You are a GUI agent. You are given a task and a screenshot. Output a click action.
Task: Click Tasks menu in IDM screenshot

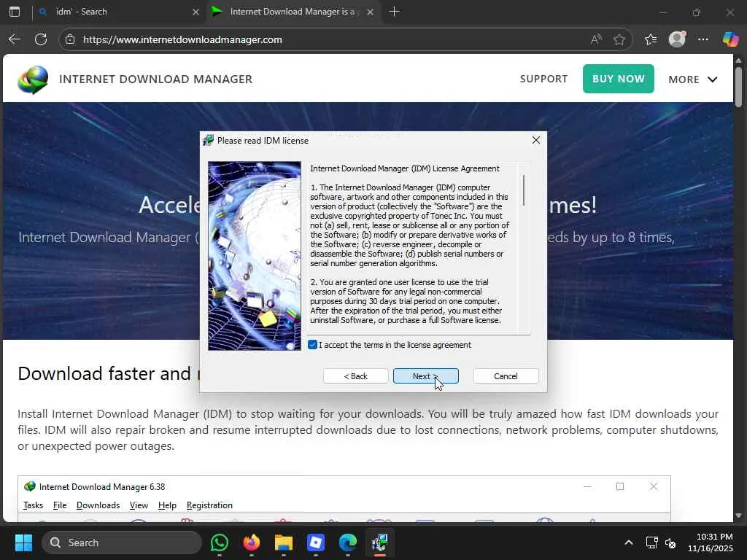click(x=33, y=505)
